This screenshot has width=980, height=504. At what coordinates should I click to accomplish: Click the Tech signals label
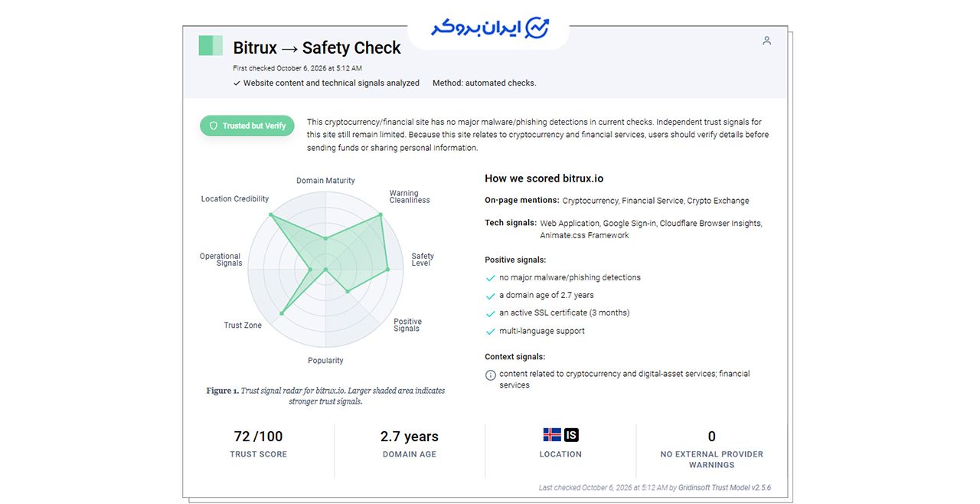coord(511,223)
